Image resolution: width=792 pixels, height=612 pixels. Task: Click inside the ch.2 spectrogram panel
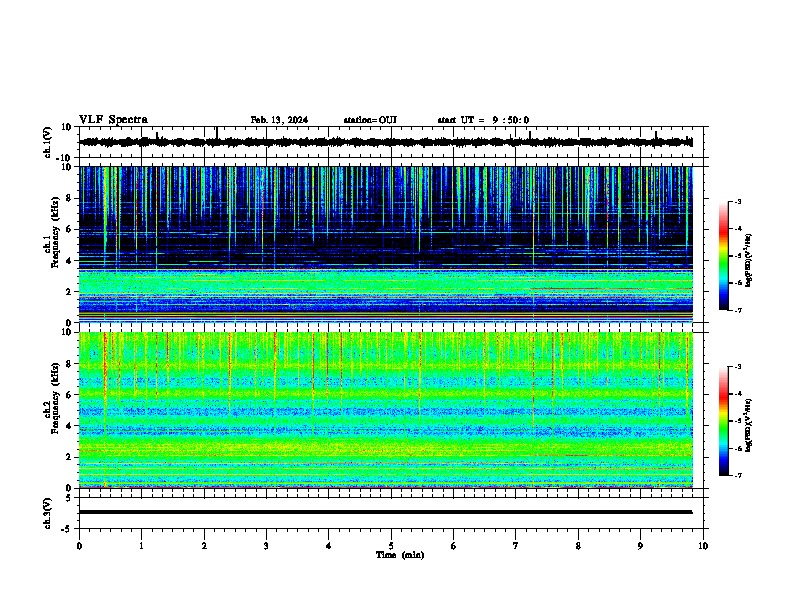(x=386, y=410)
